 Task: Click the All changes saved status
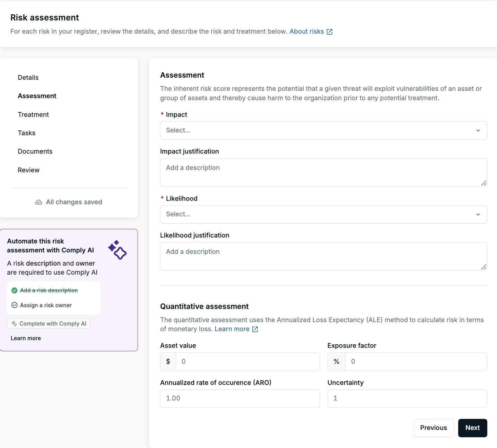coord(69,202)
